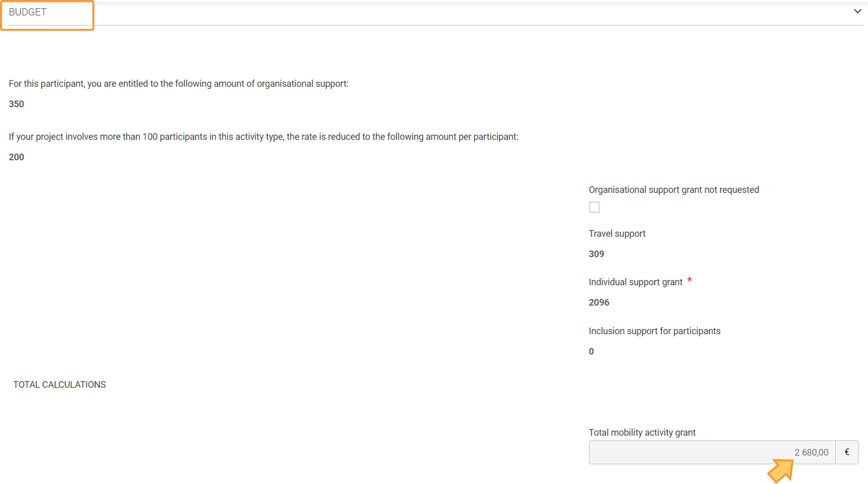This screenshot has width=868, height=484.
Task: Click the Travel support value 309
Action: pos(596,254)
